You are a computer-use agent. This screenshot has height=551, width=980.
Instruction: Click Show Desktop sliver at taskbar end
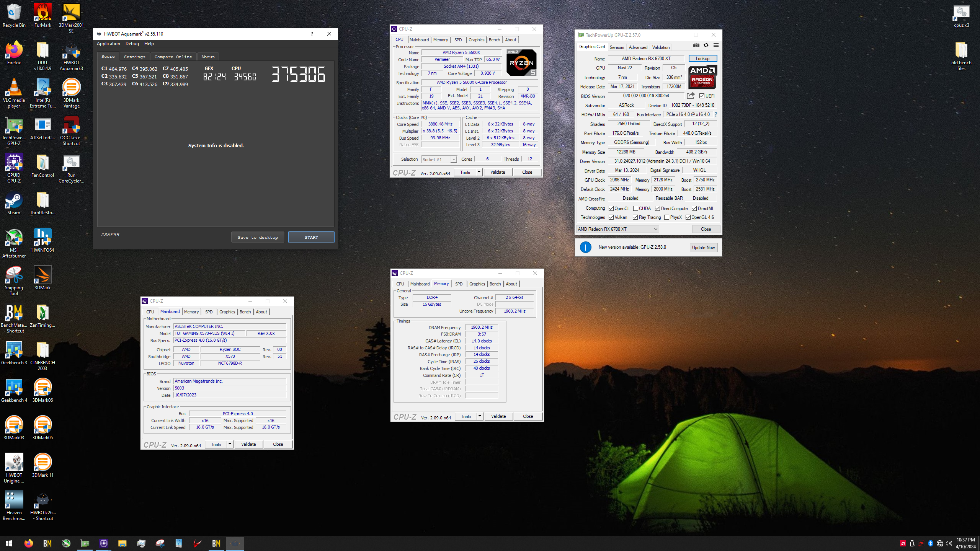[979, 543]
